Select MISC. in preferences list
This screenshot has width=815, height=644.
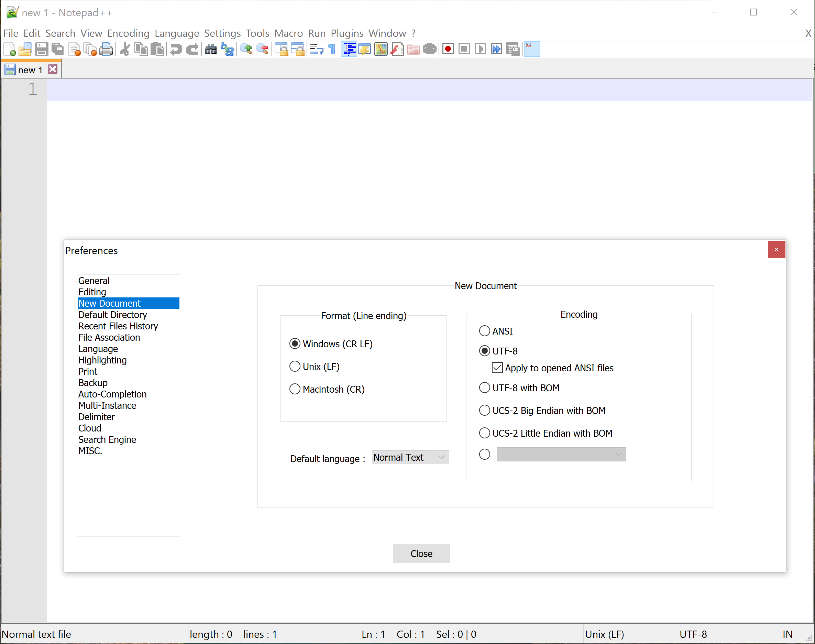click(128, 451)
